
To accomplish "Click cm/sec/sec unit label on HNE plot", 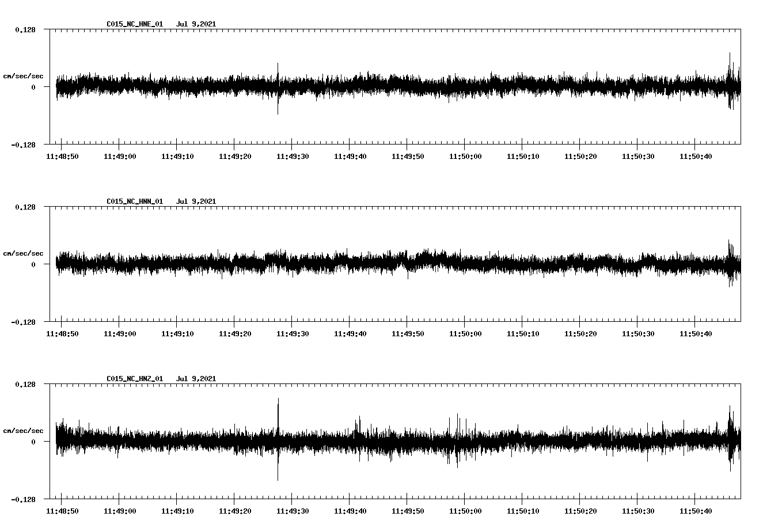I will (x=23, y=76).
